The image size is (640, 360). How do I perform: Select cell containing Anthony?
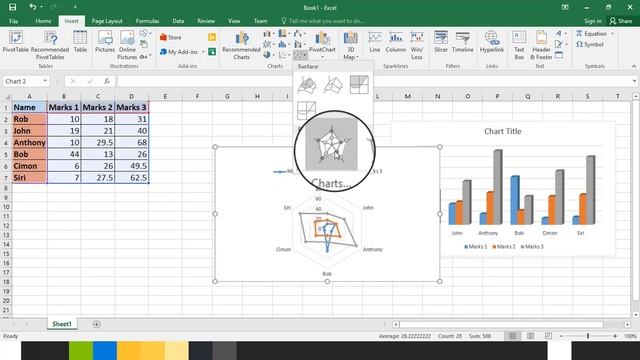pos(29,142)
